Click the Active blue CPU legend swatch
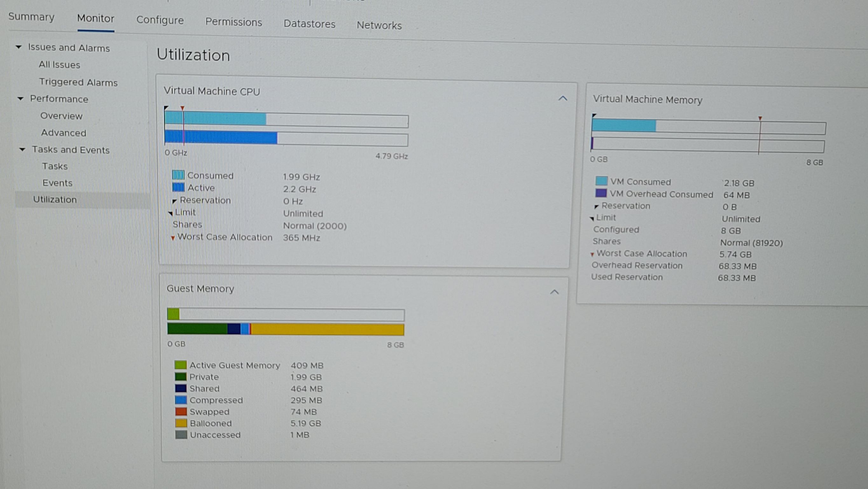The height and width of the screenshot is (489, 868). 178,187
